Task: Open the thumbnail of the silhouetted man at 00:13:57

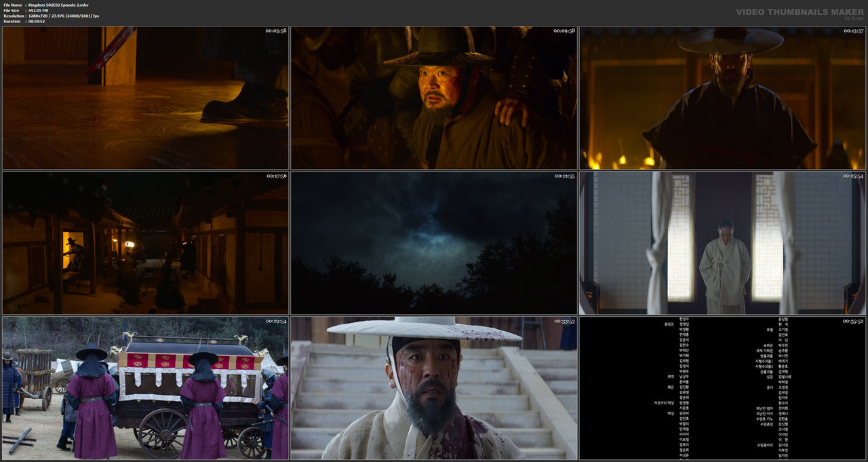Action: pyautogui.click(x=722, y=98)
